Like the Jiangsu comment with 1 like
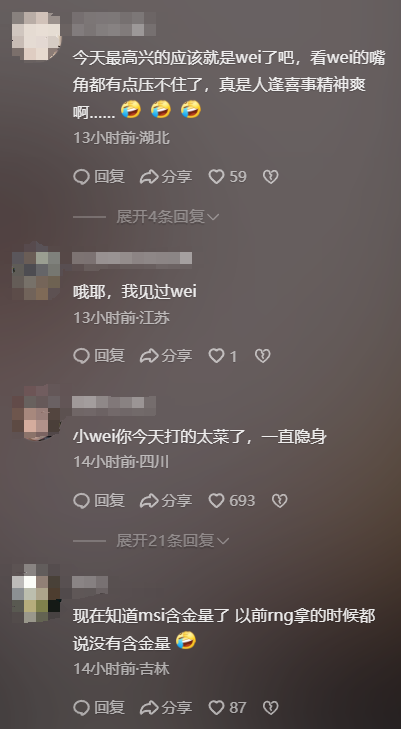This screenshot has height=729, width=401. [x=223, y=356]
